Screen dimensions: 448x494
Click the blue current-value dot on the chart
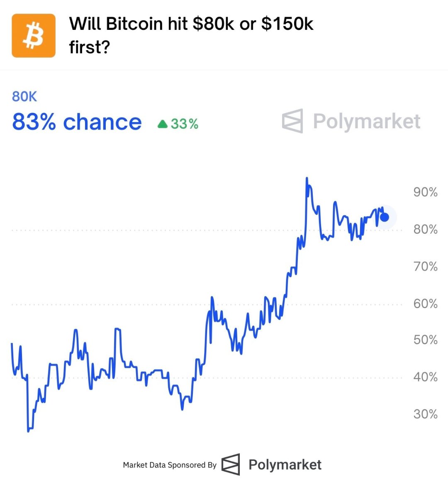pyautogui.click(x=385, y=217)
